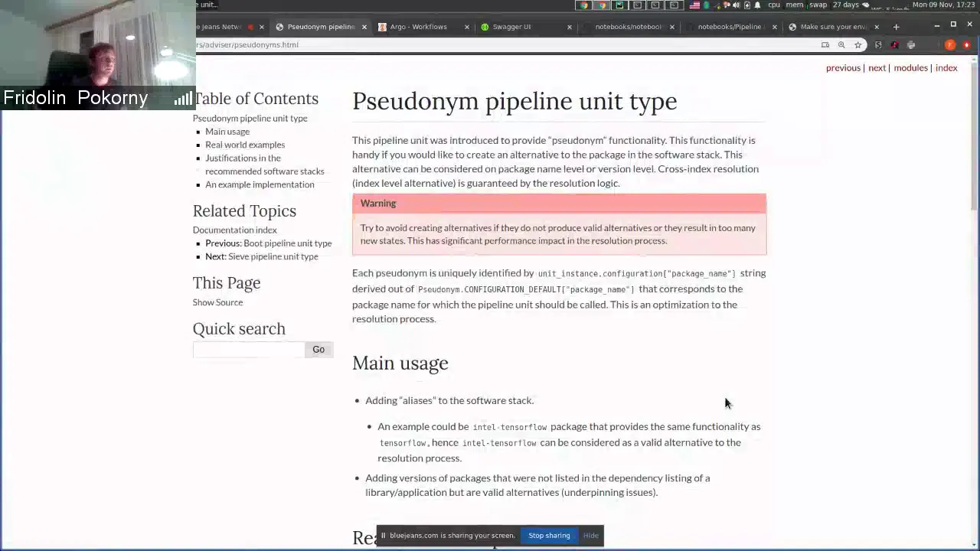Click the US flag keyboard layout indicator
This screenshot has width=980, height=551.
pos(694,5)
